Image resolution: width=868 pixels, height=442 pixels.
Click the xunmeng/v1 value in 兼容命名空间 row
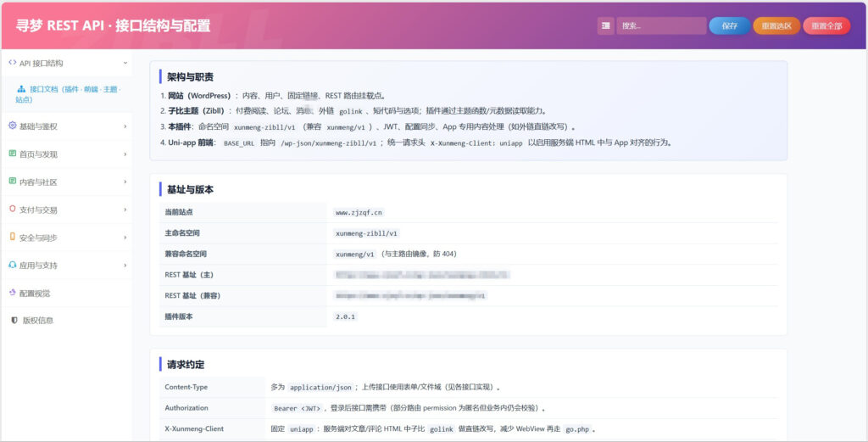(x=355, y=255)
